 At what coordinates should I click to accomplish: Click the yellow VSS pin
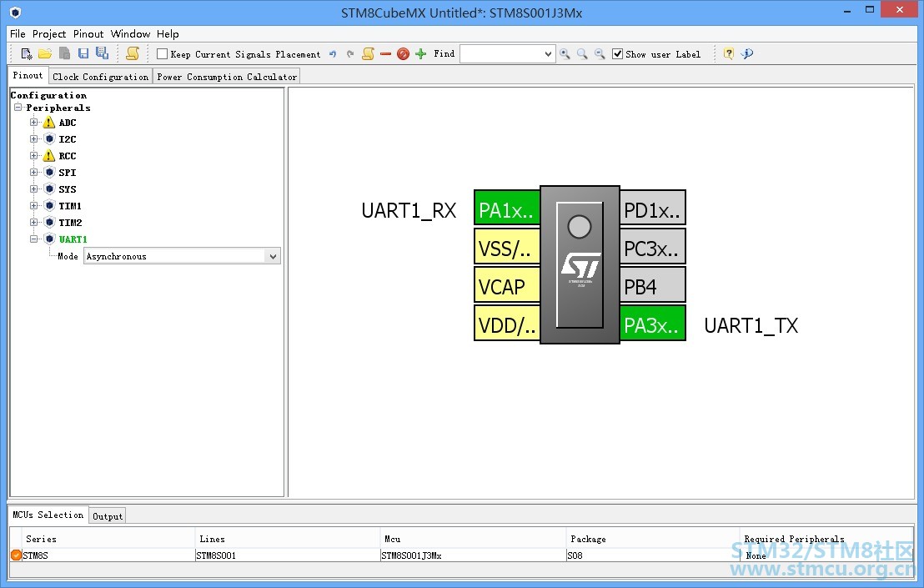coord(507,248)
